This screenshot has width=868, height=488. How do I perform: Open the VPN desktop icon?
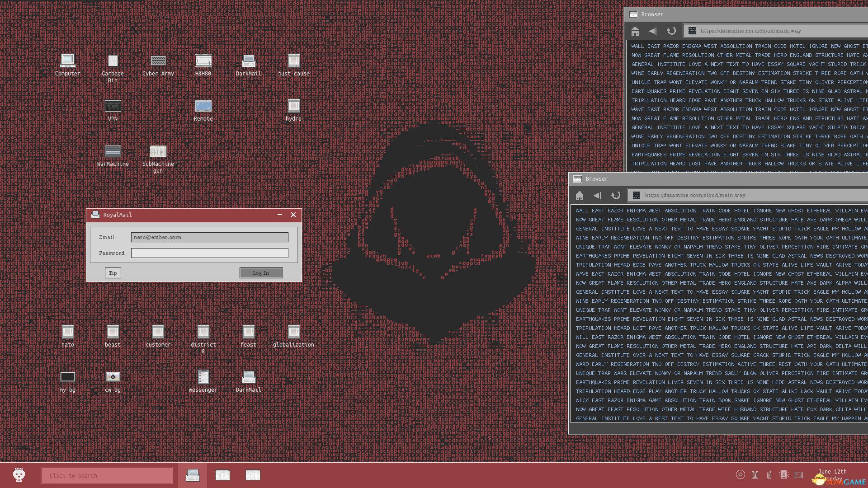[113, 106]
